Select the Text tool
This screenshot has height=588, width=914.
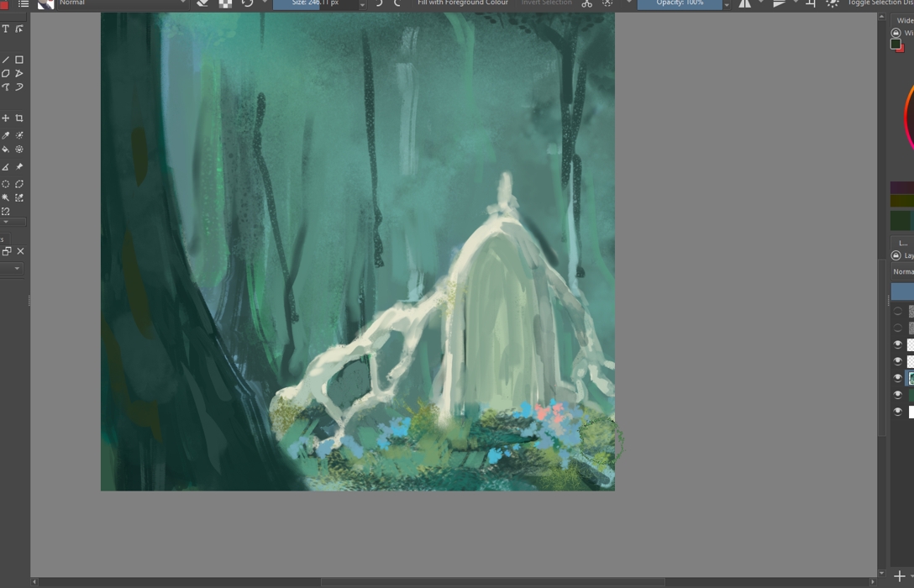pyautogui.click(x=6, y=29)
